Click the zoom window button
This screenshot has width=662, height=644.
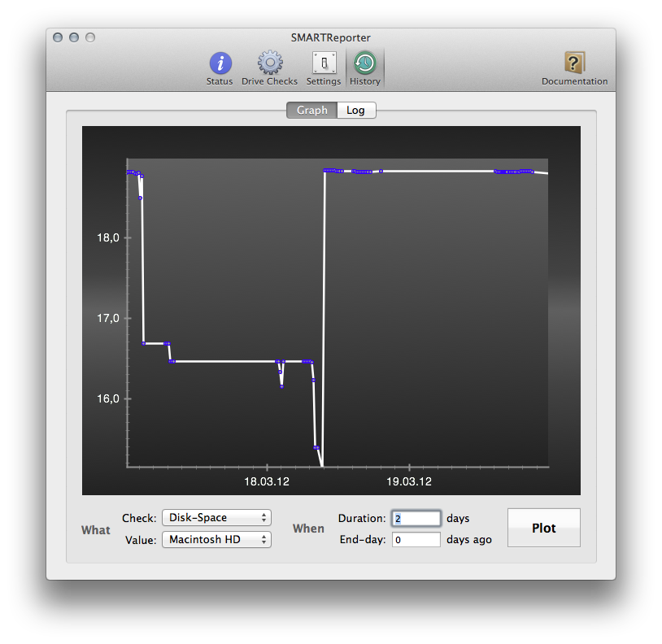(x=90, y=37)
